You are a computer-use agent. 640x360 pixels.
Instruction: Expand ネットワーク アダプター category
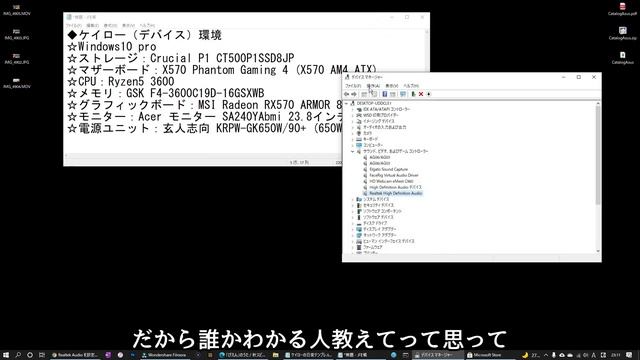(x=353, y=235)
